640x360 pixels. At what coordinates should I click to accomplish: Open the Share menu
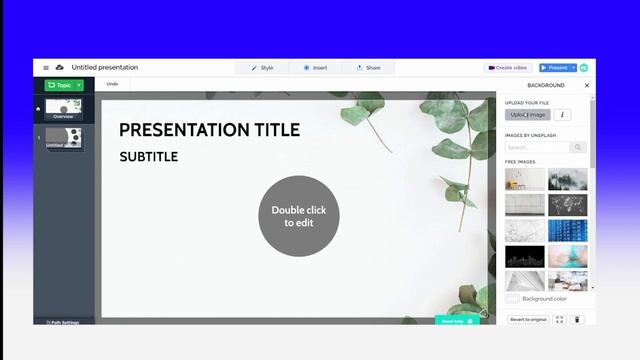pos(368,68)
